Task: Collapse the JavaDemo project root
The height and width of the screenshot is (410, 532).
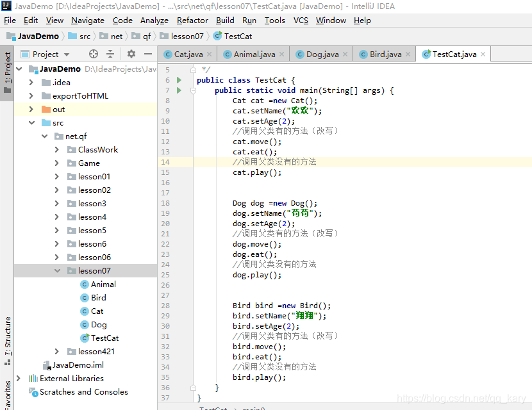Action: (x=19, y=69)
